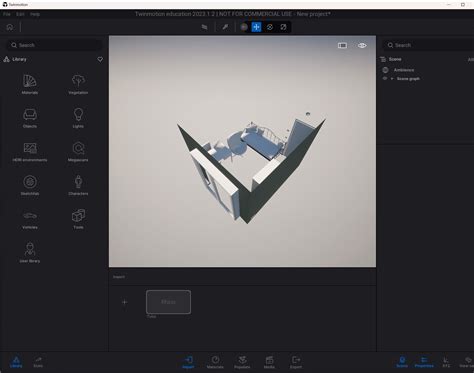Screen dimensions: 474x373
Task: Select the material picker eyedropper tool
Action: click(x=225, y=27)
